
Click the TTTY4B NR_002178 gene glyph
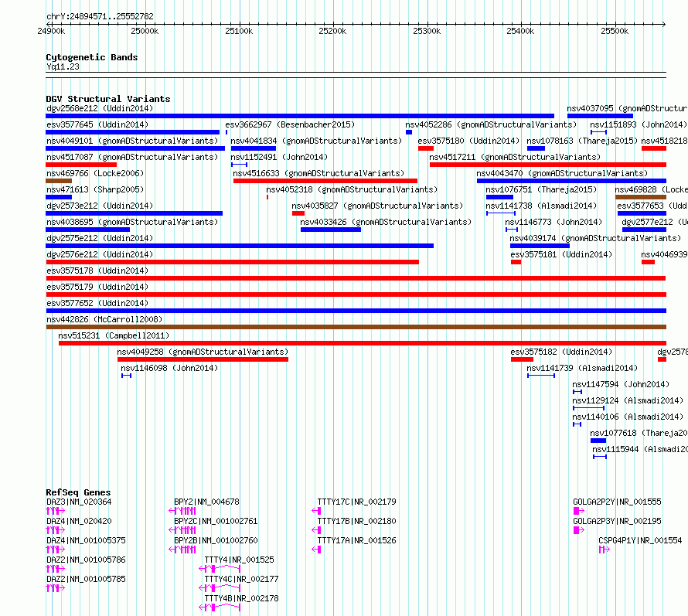(x=220, y=607)
